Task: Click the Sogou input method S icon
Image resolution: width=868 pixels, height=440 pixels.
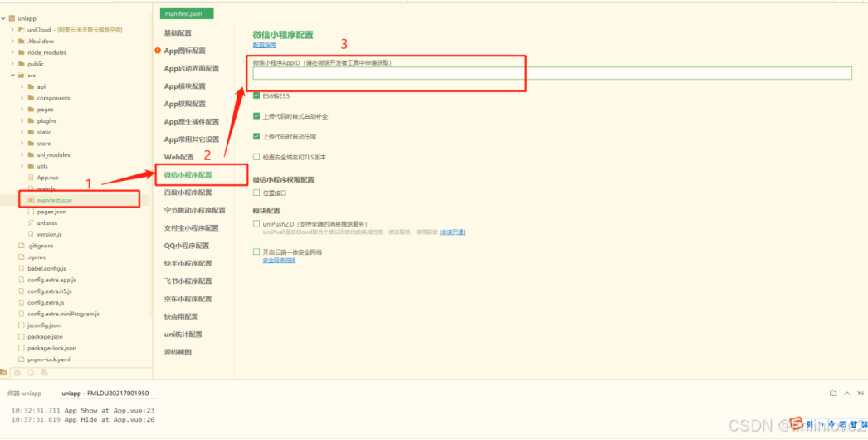Action: (x=796, y=423)
